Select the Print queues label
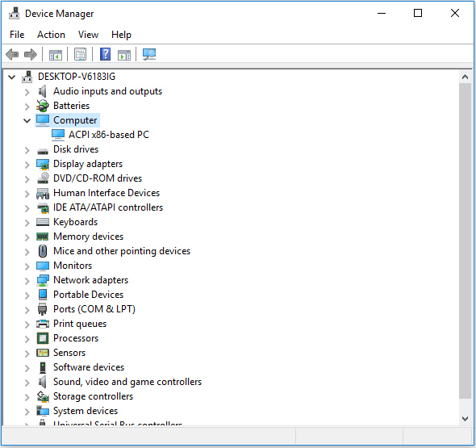The image size is (476, 448). point(80,324)
